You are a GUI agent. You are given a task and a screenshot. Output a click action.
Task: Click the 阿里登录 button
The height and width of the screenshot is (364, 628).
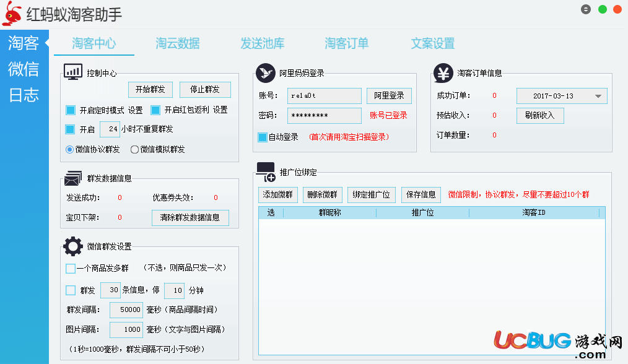click(390, 96)
